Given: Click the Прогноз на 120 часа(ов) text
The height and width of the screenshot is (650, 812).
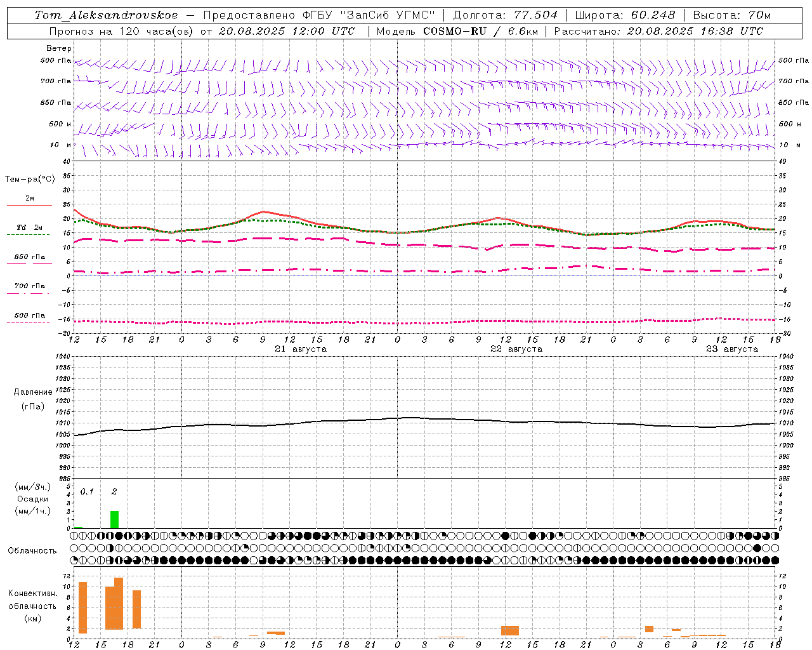Looking at the screenshot, I should click(122, 31).
